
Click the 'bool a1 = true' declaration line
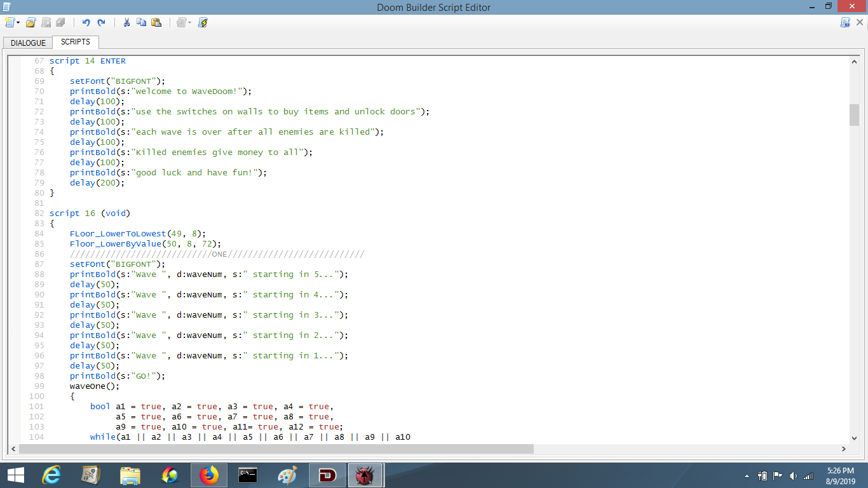pyautogui.click(x=212, y=407)
